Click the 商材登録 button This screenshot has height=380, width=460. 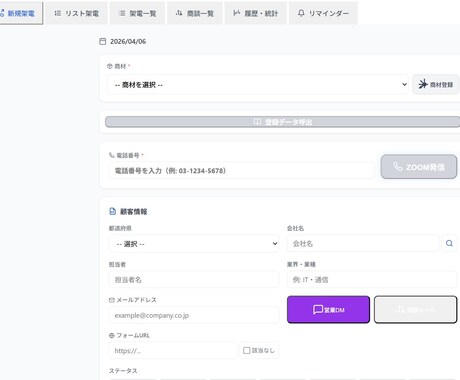(436, 84)
